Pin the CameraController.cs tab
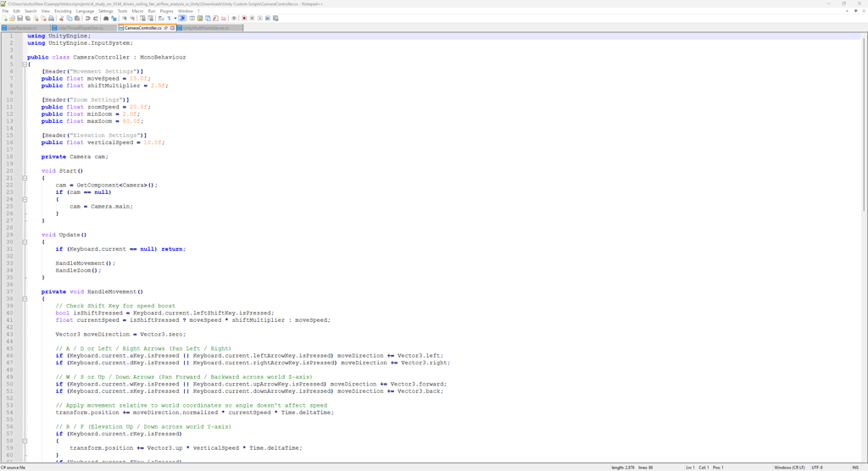 pyautogui.click(x=166, y=28)
